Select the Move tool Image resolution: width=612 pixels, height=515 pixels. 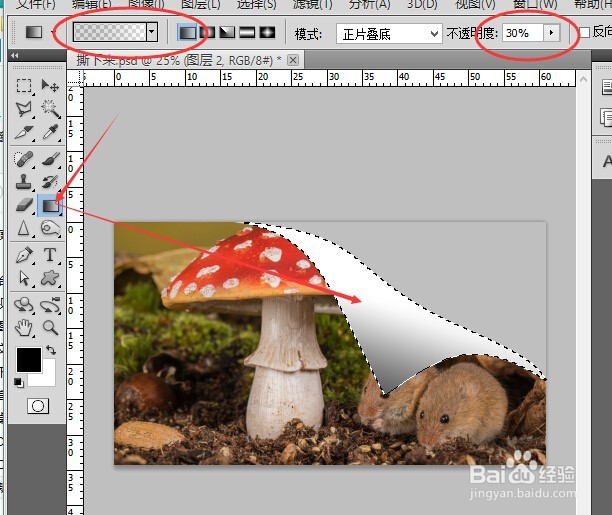[x=50, y=85]
